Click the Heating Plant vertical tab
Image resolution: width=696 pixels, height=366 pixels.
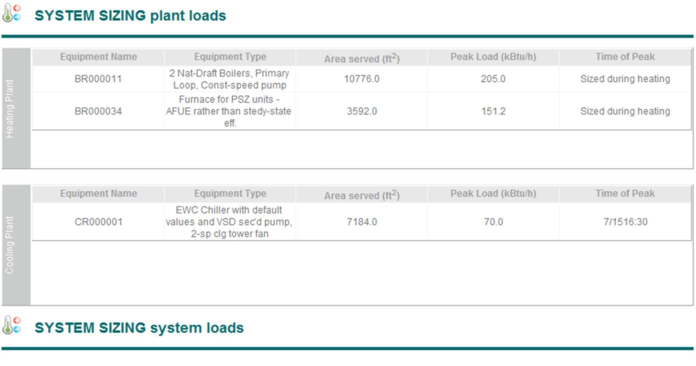16,108
